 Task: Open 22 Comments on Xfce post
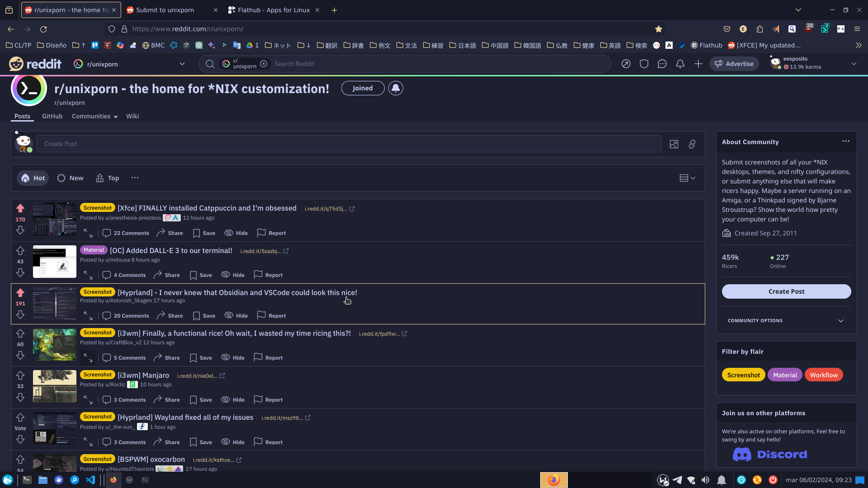pyautogui.click(x=126, y=233)
